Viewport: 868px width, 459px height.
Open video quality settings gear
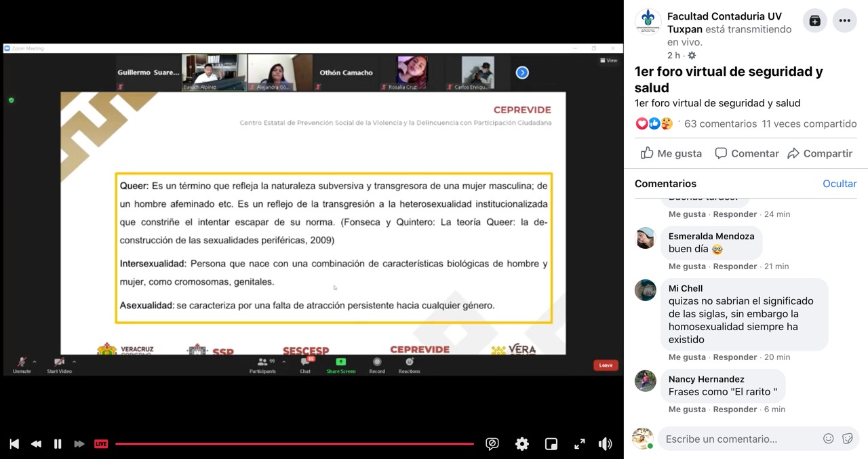(522, 444)
